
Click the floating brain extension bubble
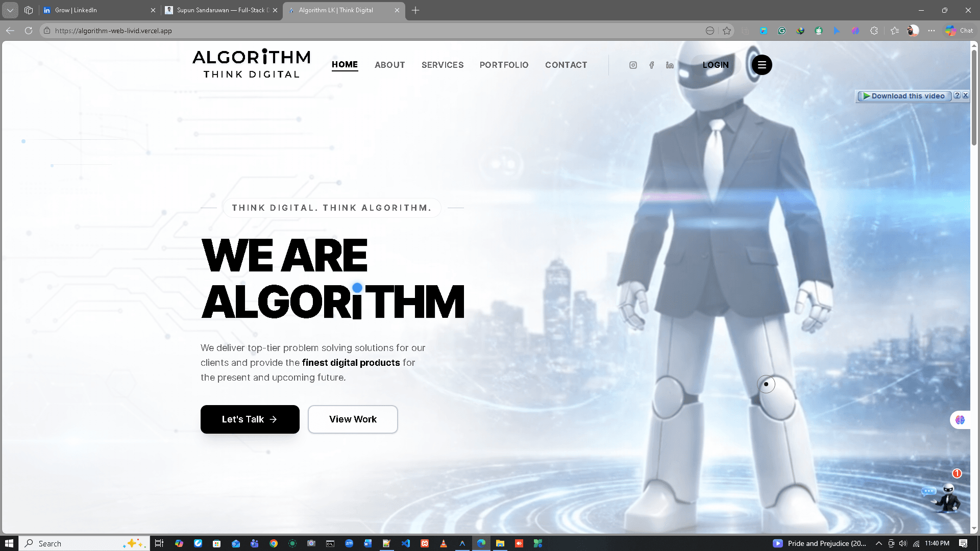(x=960, y=420)
